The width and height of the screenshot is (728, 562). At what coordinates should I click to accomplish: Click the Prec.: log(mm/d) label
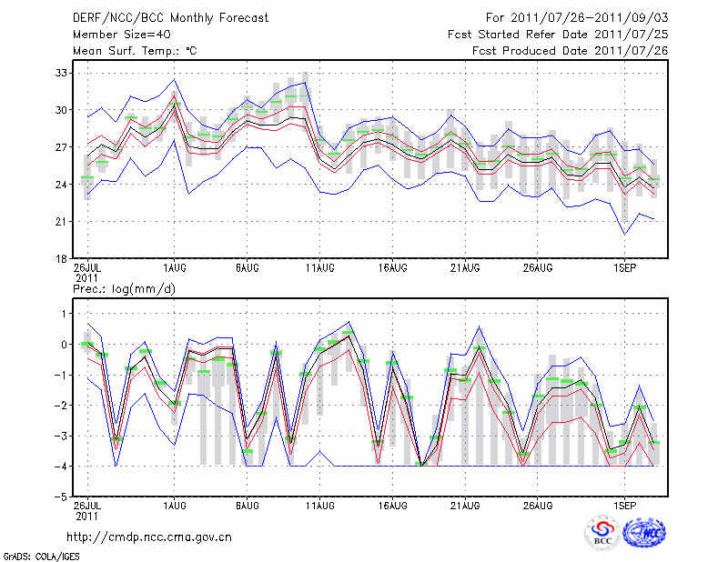(125, 288)
